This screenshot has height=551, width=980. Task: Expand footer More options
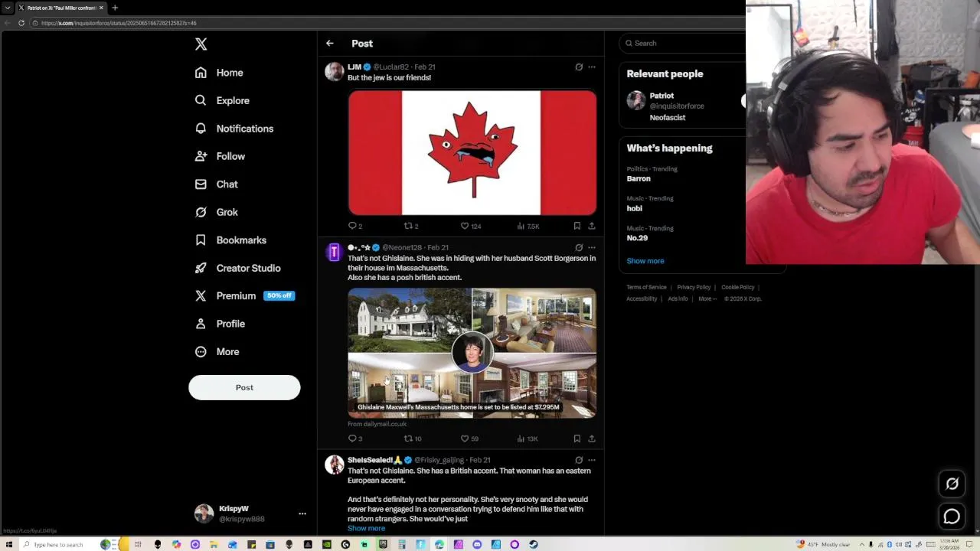707,298
